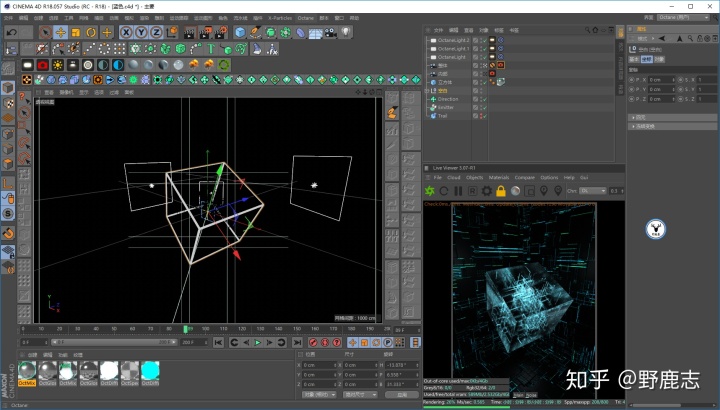Screen dimensions: 720x410
Task: Open Live Viewer settings gear
Action: click(x=487, y=191)
